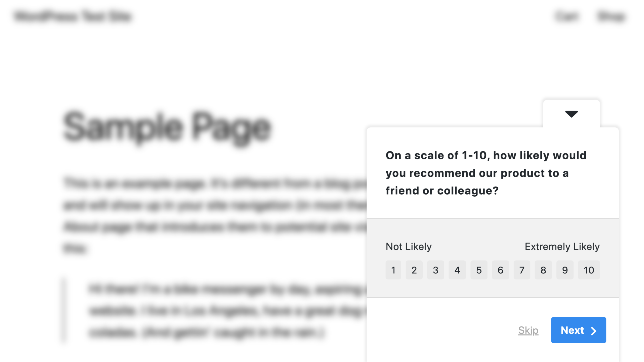Screen dimensions: 644x362
Task: Select rating 2 on scale
Action: click(414, 270)
